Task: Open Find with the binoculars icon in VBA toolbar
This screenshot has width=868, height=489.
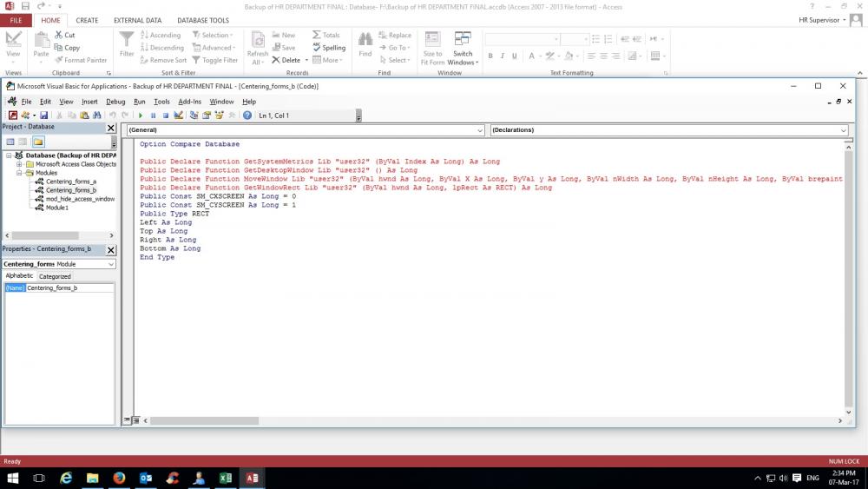Action: pos(97,116)
